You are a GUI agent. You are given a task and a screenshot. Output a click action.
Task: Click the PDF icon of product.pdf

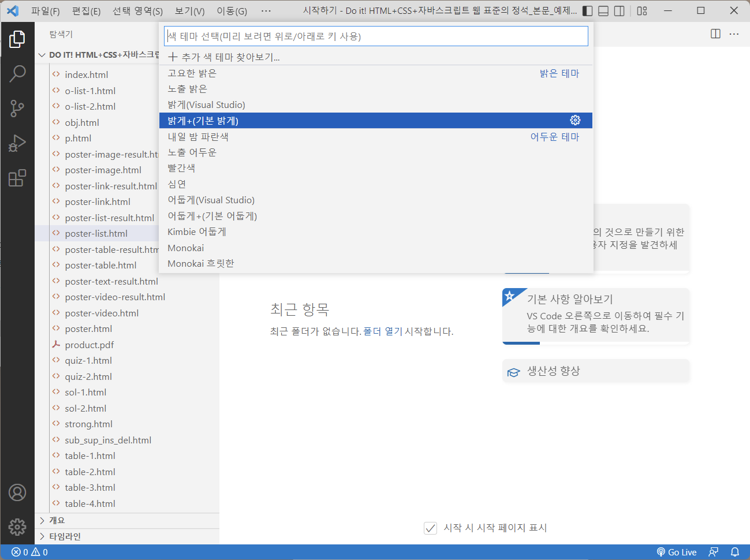coord(56,345)
